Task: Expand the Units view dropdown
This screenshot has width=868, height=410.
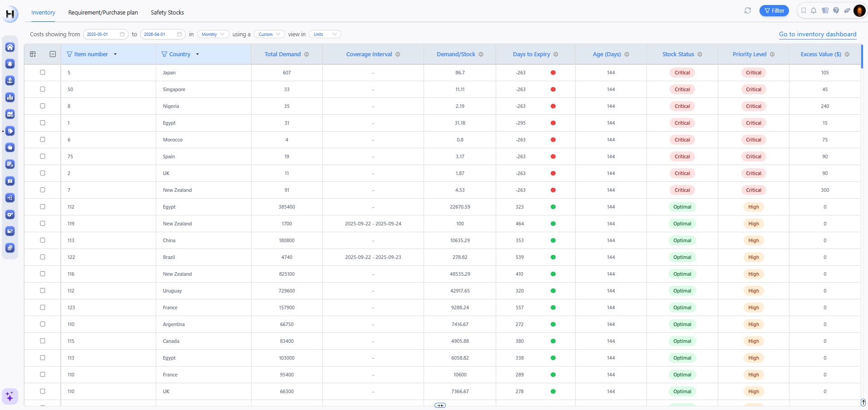Action: click(325, 34)
